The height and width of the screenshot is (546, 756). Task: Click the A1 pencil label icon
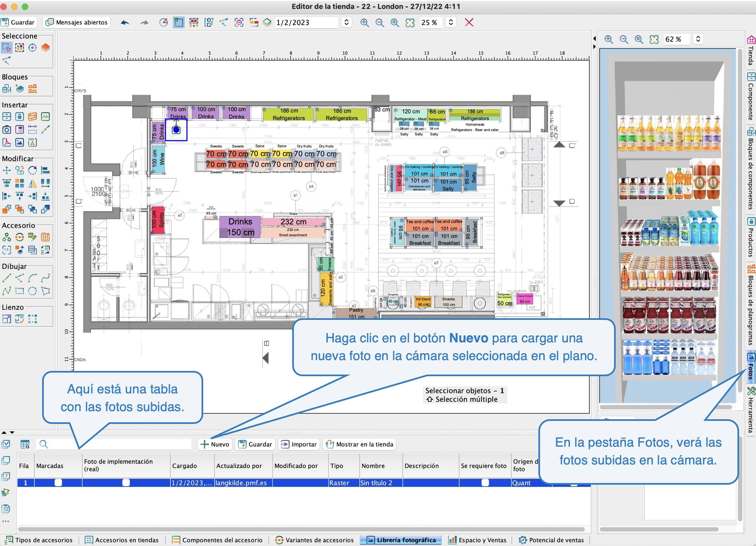(32, 237)
